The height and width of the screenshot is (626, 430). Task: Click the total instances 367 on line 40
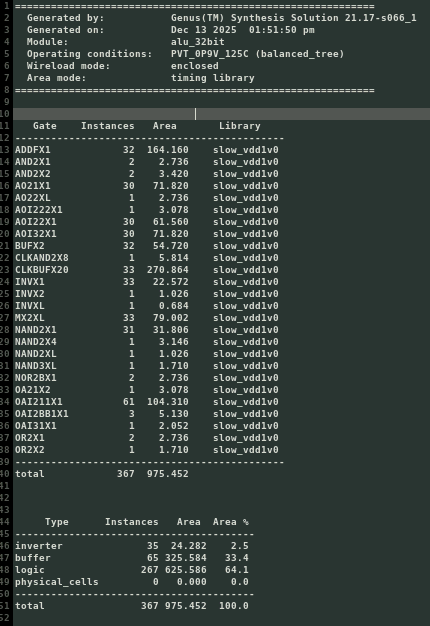tap(126, 473)
